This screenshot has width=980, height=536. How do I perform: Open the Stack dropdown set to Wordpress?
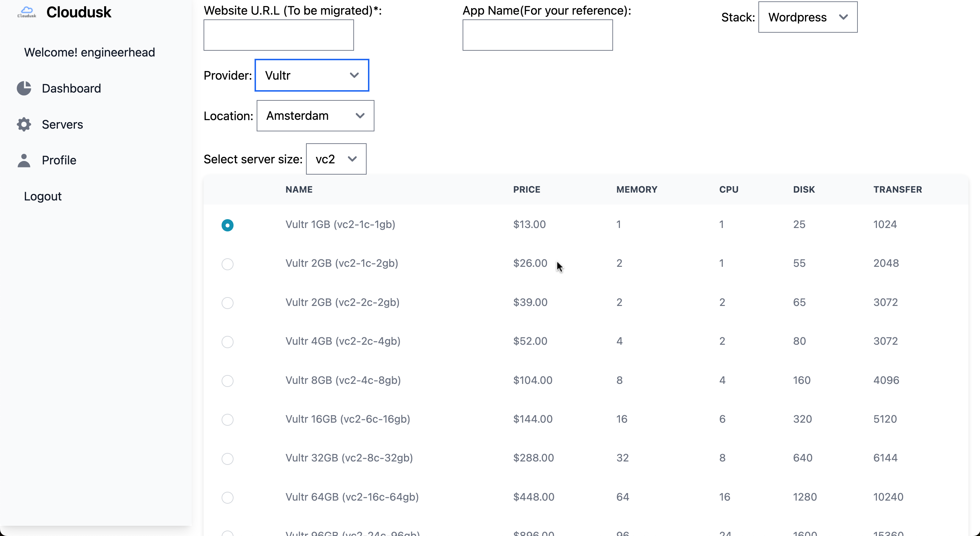tap(807, 17)
